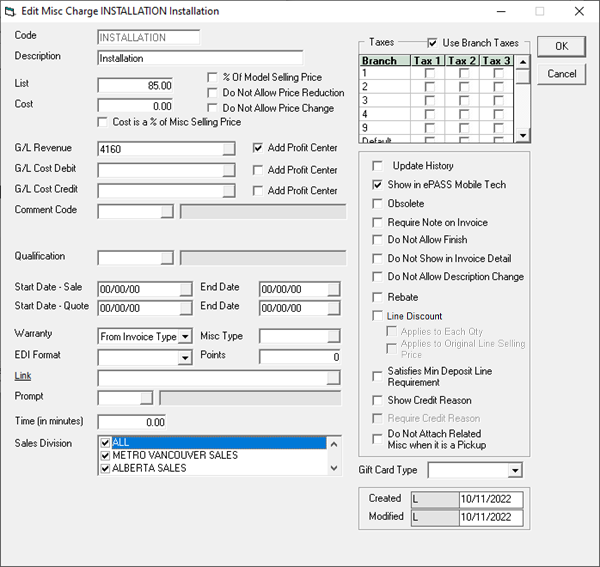Click the Cancel button
This screenshot has height=567, width=600.
(561, 74)
